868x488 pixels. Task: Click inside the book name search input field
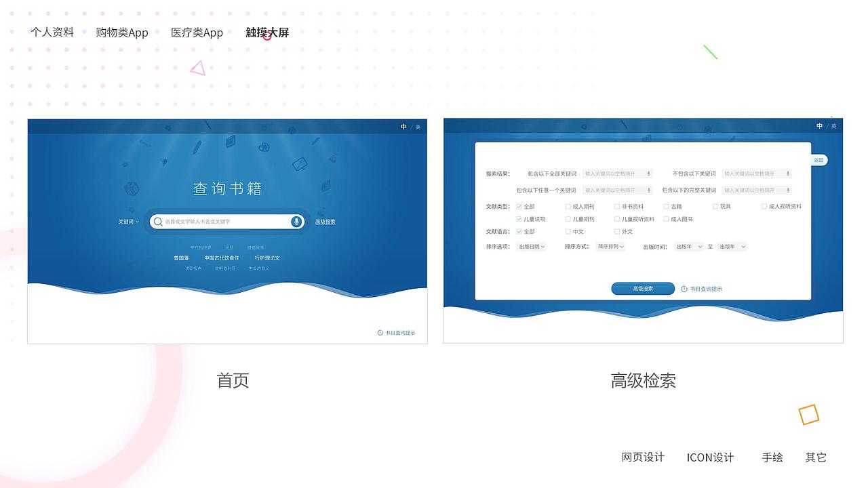pyautogui.click(x=224, y=221)
